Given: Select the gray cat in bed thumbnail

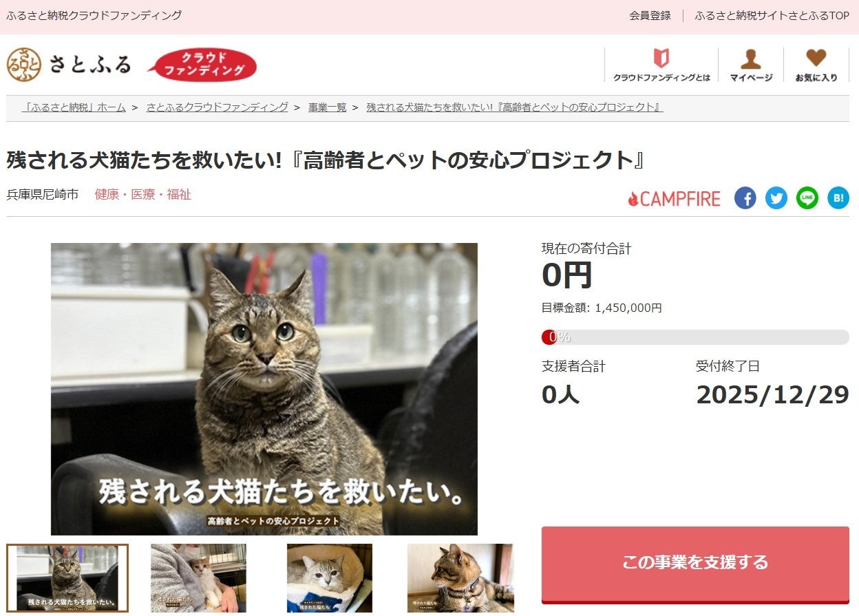Looking at the screenshot, I should click(x=329, y=578).
